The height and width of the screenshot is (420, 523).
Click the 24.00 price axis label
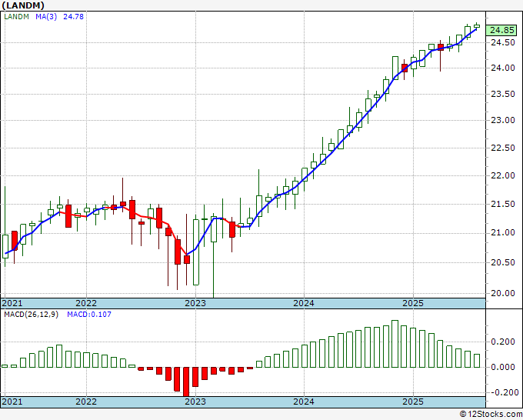(x=503, y=68)
